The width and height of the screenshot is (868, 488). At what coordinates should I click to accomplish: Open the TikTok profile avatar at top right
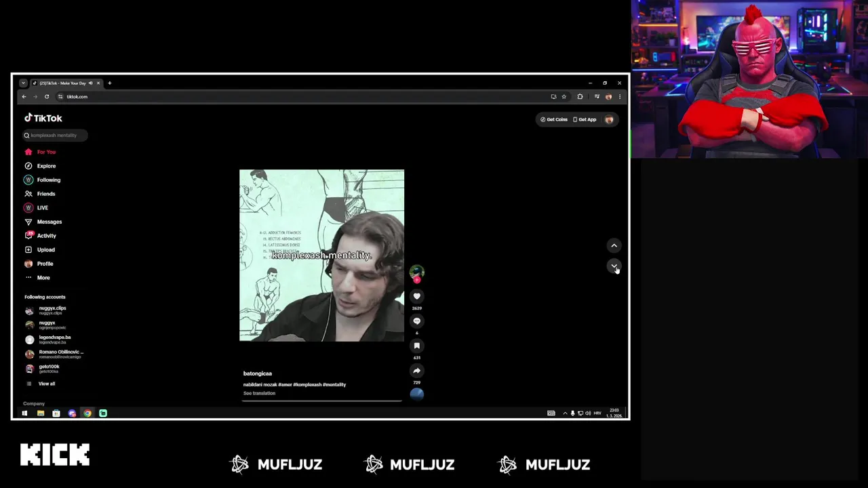[609, 119]
